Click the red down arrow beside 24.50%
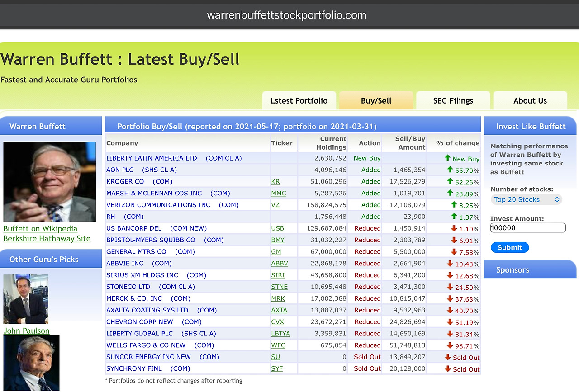This screenshot has height=392, width=579. pyautogui.click(x=450, y=287)
